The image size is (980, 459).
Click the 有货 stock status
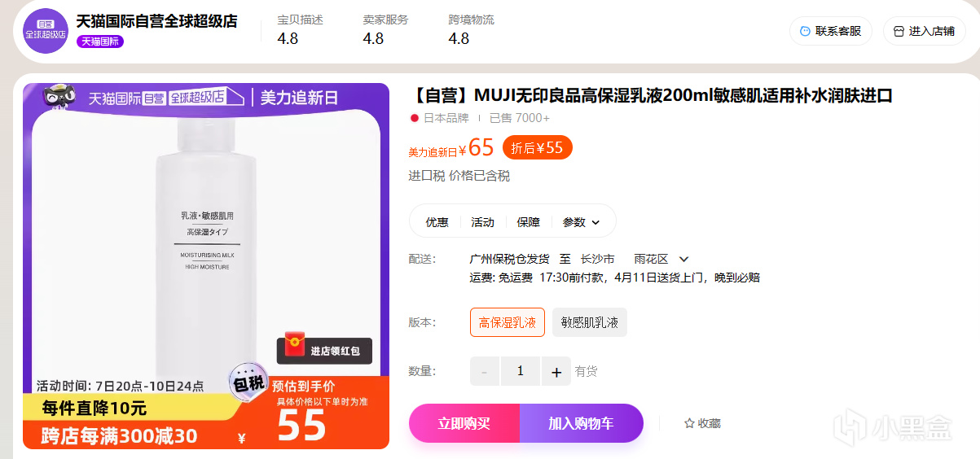586,371
